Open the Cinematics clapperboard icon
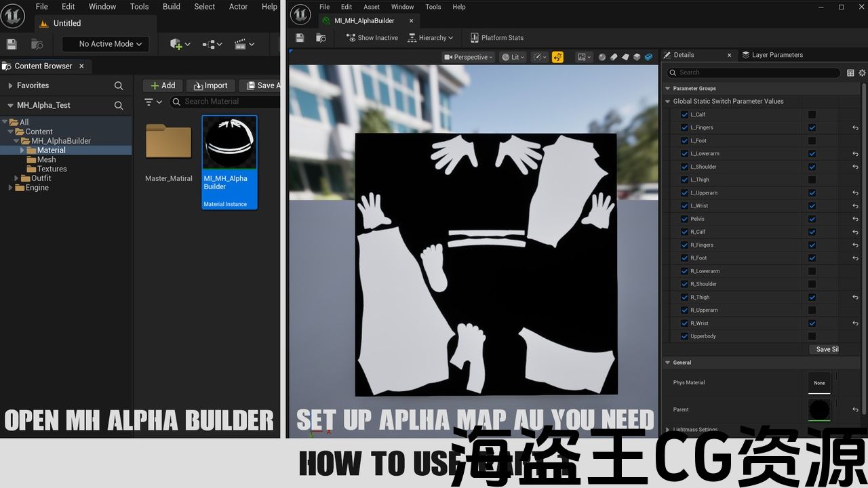Screen dimensions: 868x488 pyautogui.click(x=244, y=44)
